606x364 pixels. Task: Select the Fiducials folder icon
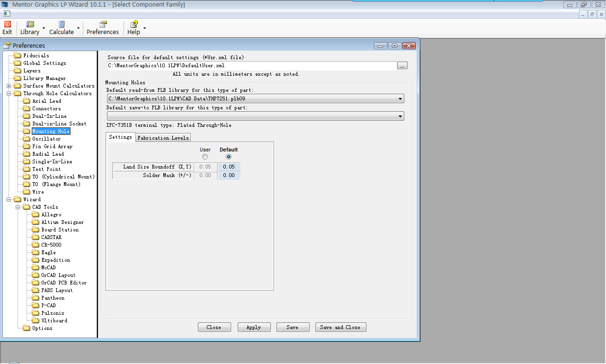click(18, 55)
